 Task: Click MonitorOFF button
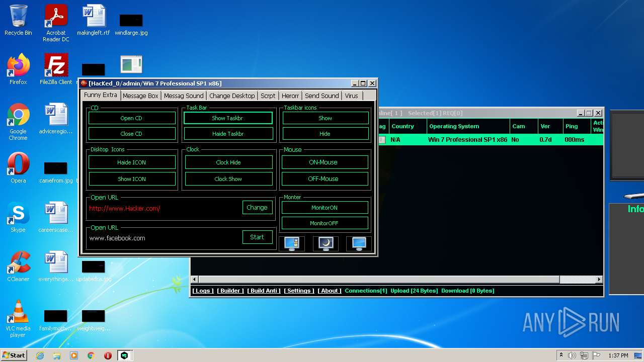(x=325, y=223)
